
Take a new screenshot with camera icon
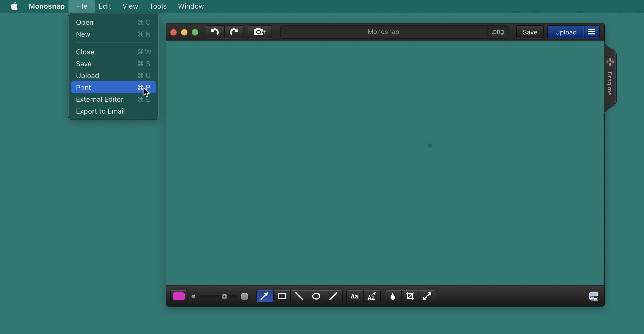(260, 32)
